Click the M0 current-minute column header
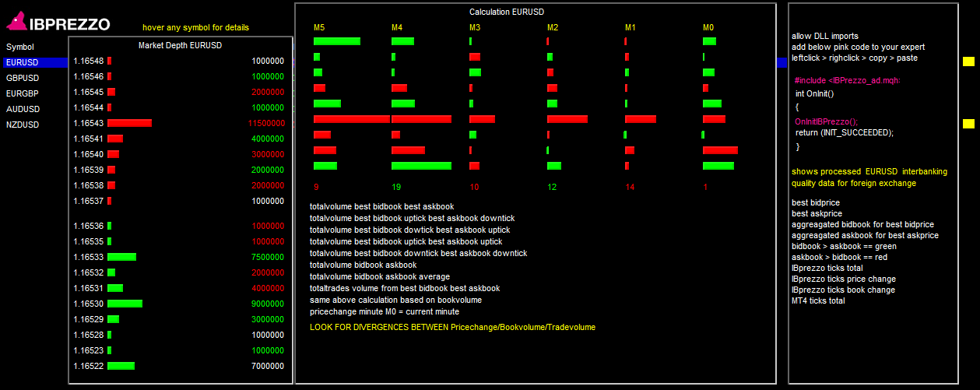Image resolution: width=980 pixels, height=390 pixels. point(708,28)
